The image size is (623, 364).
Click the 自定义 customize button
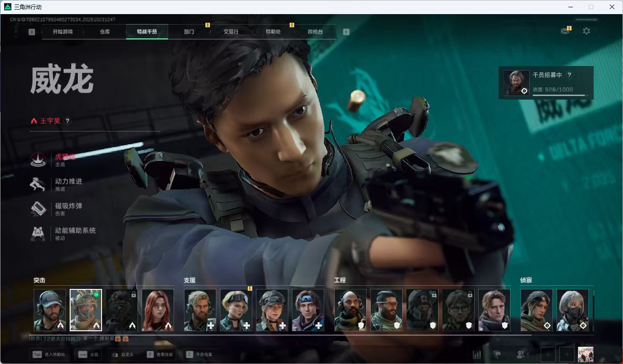[x=123, y=354]
